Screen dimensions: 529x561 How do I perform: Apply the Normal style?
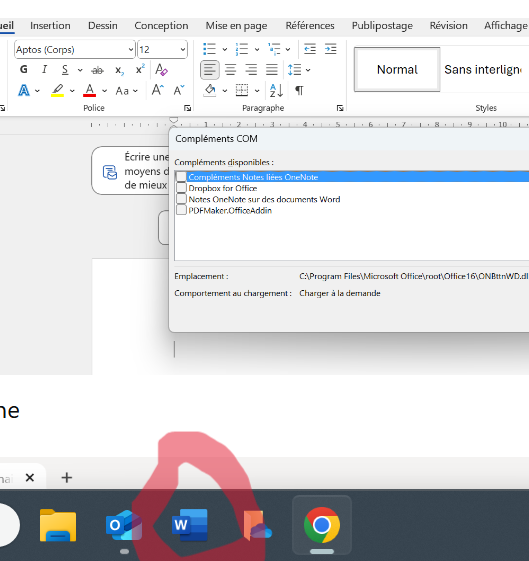tap(397, 69)
